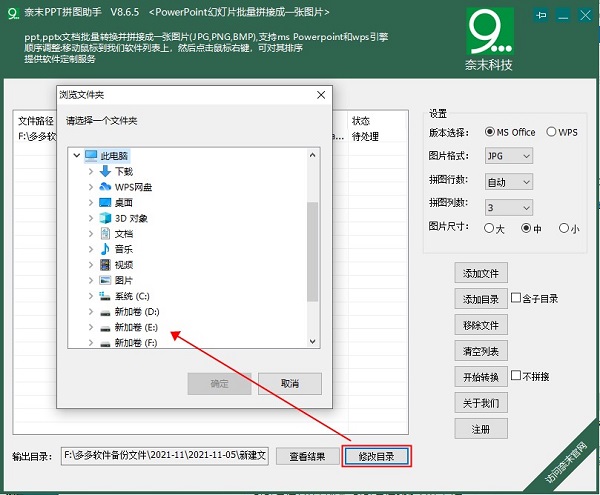Open the 拼图行数 自动 dropdown
600x495 pixels.
509,182
